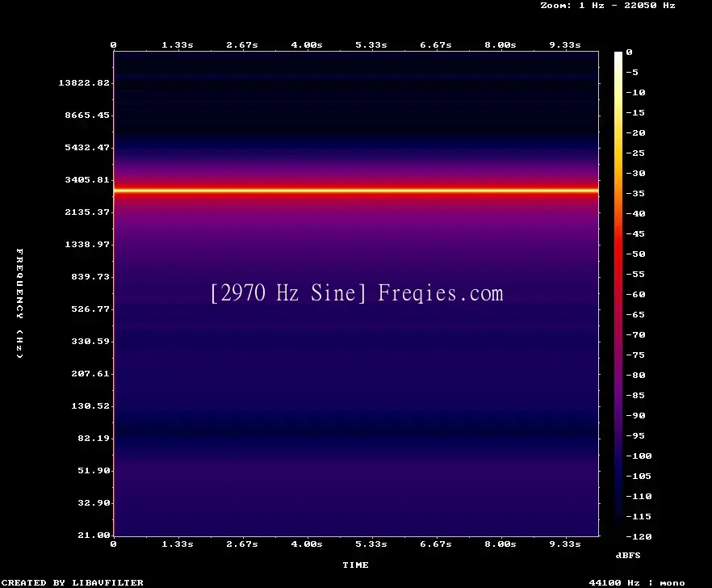Click the Zoom 1 Hz - 22050 Hz readout

click(x=608, y=6)
